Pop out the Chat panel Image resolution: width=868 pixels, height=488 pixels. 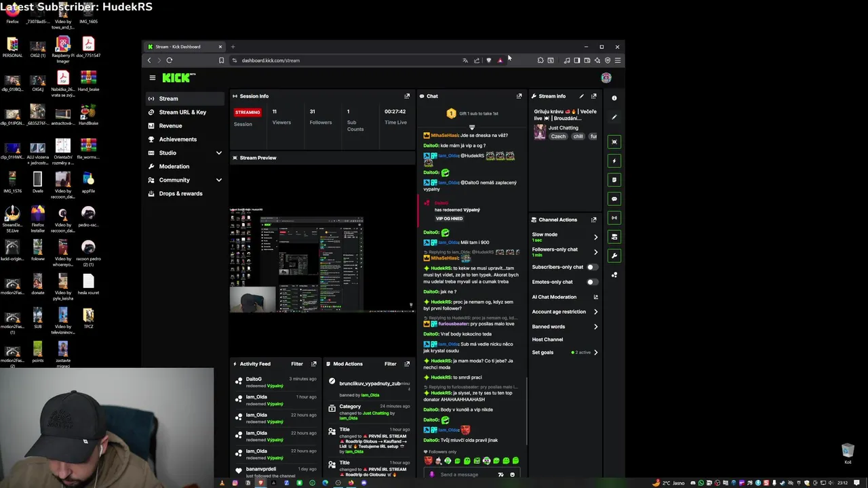(519, 96)
